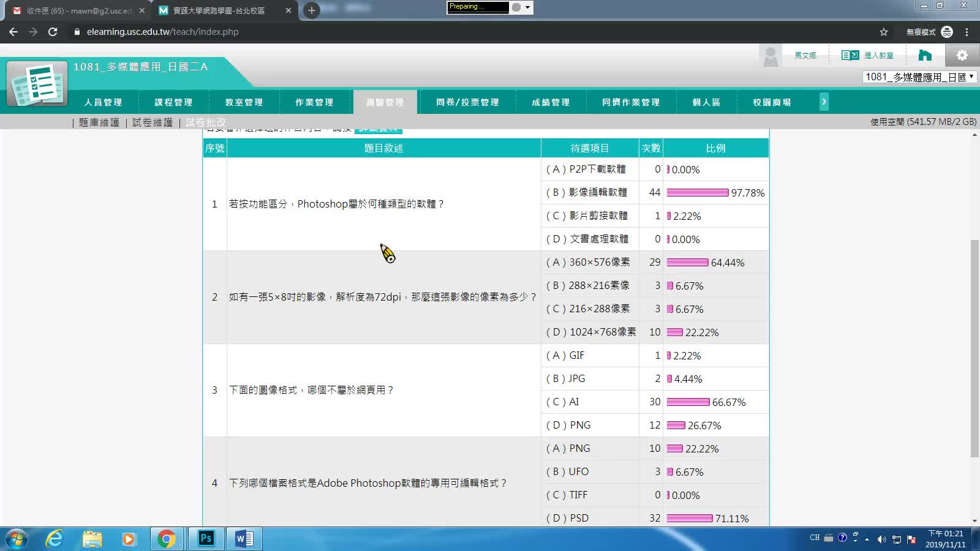Open settings with the gear icon
Viewport: 980px width, 551px height.
(962, 55)
